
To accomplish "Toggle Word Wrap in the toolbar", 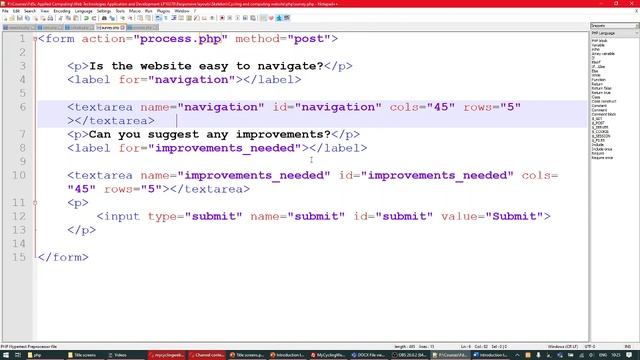I will tap(158, 18).
